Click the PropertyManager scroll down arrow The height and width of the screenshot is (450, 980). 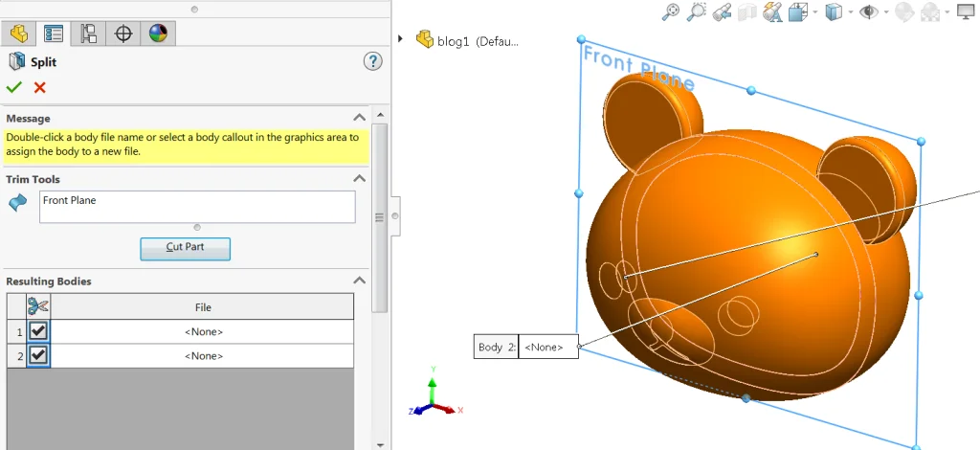click(381, 444)
